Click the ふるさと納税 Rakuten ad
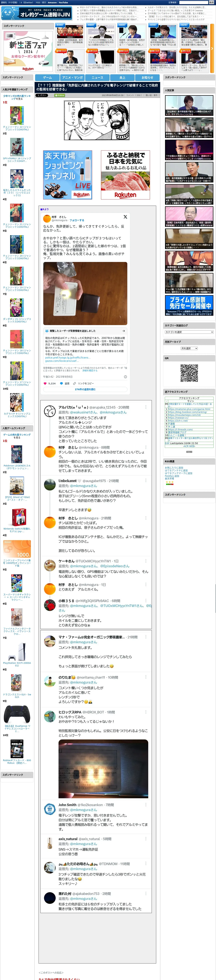 [x=125, y=175]
